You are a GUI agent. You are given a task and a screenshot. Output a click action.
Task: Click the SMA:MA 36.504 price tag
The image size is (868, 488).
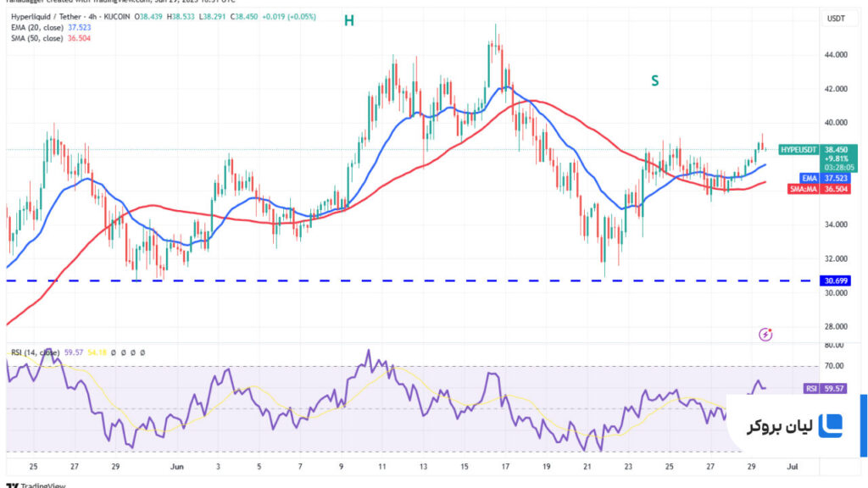(818, 189)
